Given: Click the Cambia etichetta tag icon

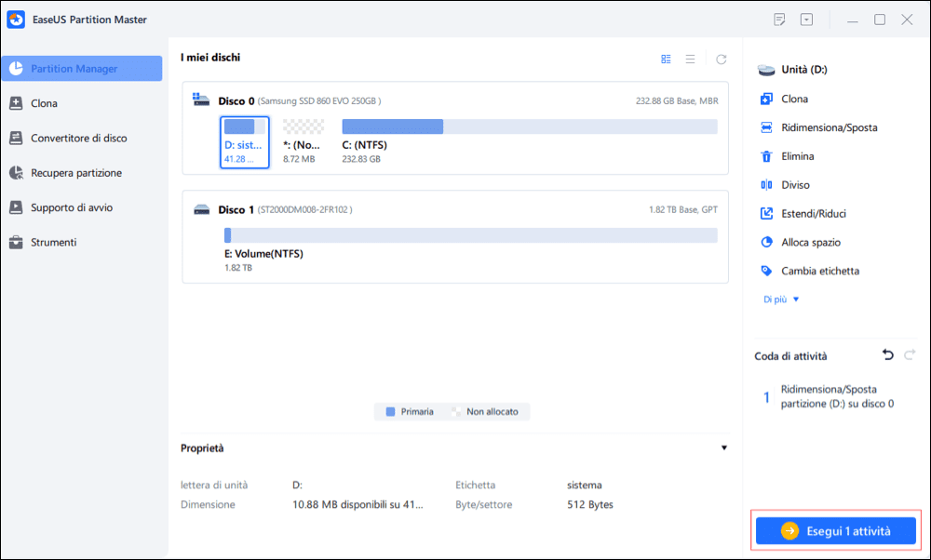Looking at the screenshot, I should (x=766, y=271).
